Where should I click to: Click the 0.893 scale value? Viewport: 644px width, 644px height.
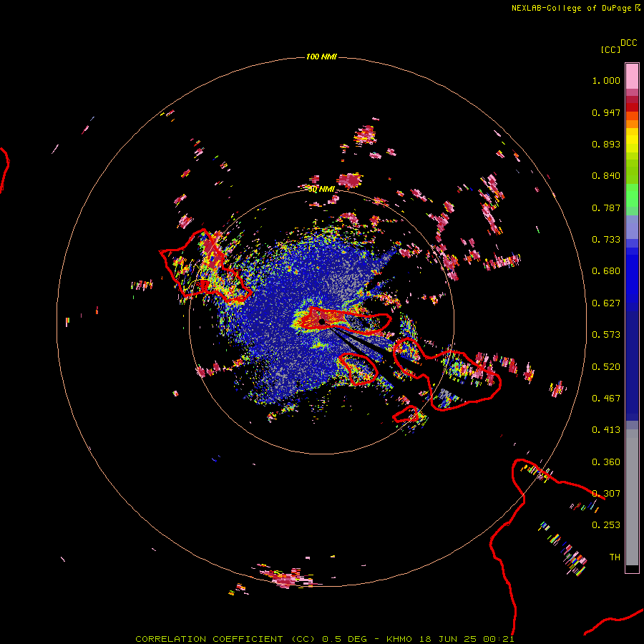(x=606, y=144)
